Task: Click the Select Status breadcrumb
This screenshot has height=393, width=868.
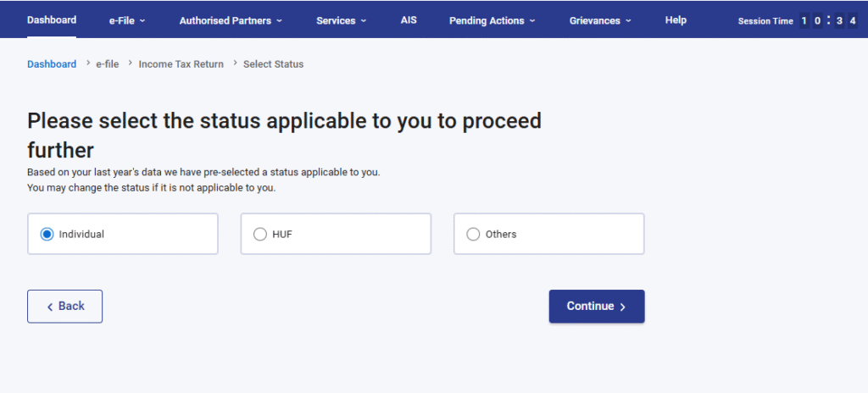Action: click(x=273, y=64)
